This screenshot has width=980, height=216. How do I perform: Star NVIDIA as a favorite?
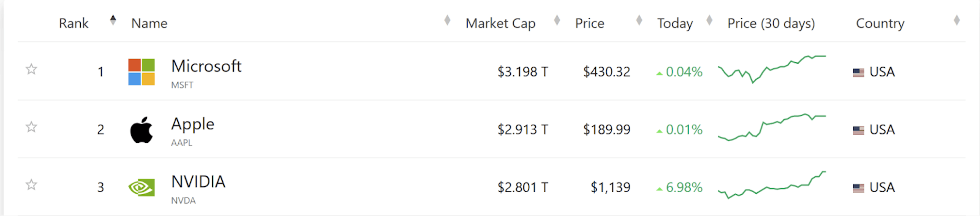[x=31, y=185]
